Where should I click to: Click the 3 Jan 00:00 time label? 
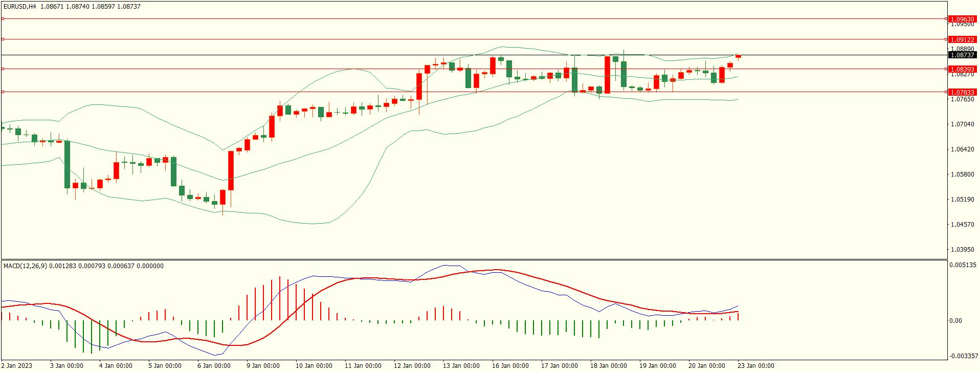[x=66, y=365]
